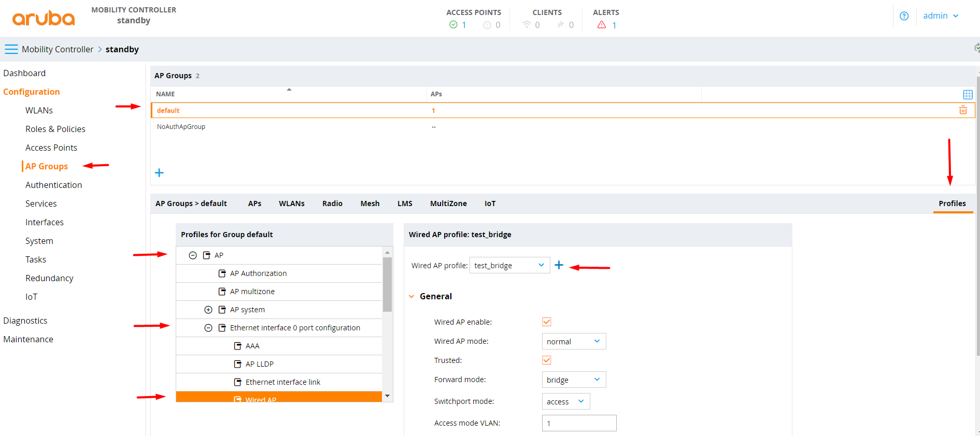Viewport: 980px width, 436px height.
Task: Collapse the General section
Action: pos(411,297)
